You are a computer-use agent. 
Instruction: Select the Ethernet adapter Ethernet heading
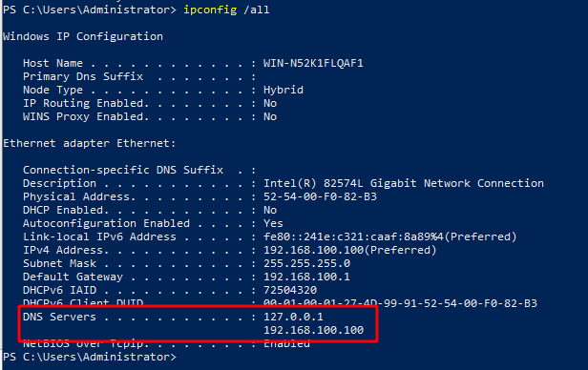[90, 143]
